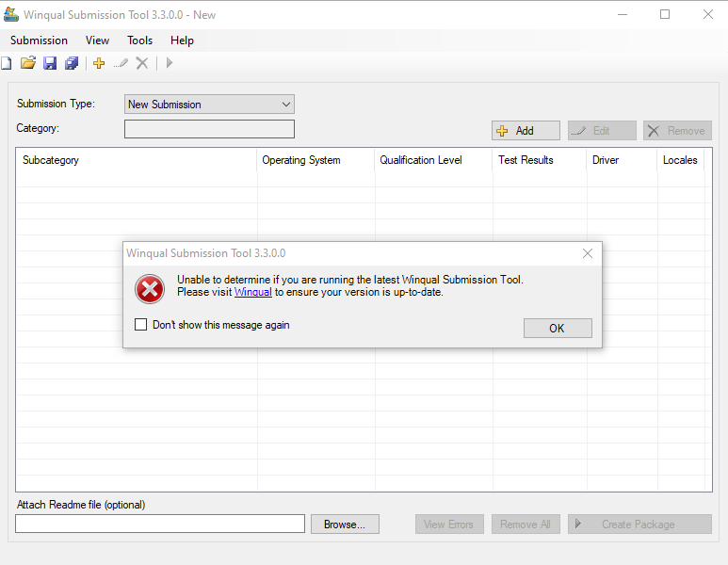Open the Tools menu
Image resolution: width=728 pixels, height=565 pixels.
point(139,40)
